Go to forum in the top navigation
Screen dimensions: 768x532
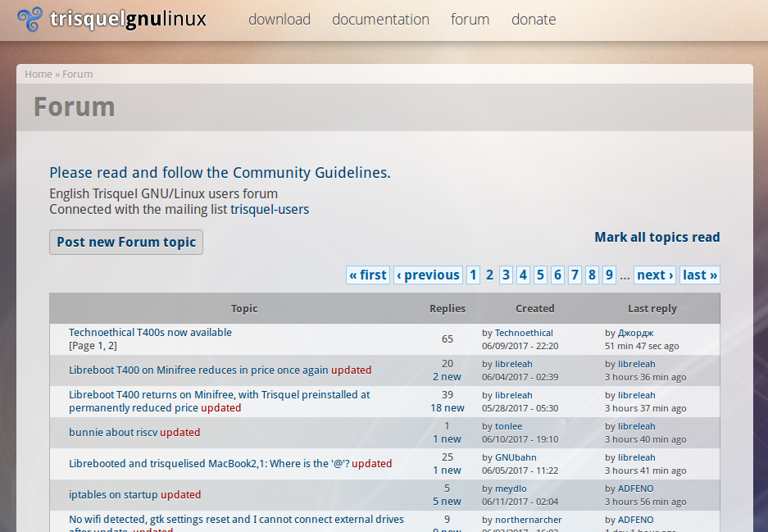point(470,20)
